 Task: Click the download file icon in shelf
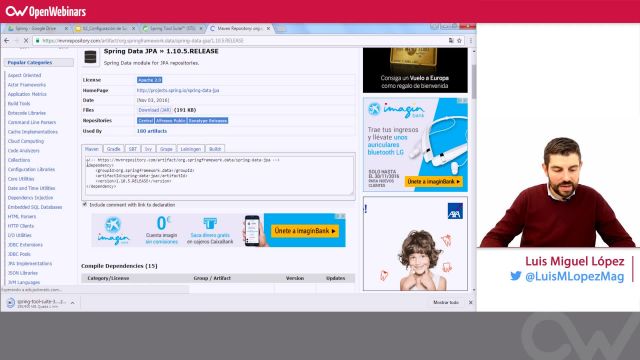click(11, 302)
